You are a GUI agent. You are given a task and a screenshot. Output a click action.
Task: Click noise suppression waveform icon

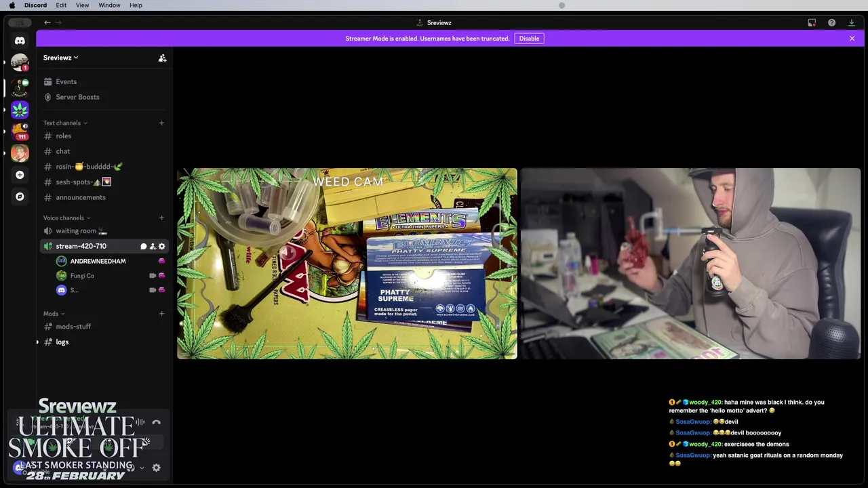140,422
